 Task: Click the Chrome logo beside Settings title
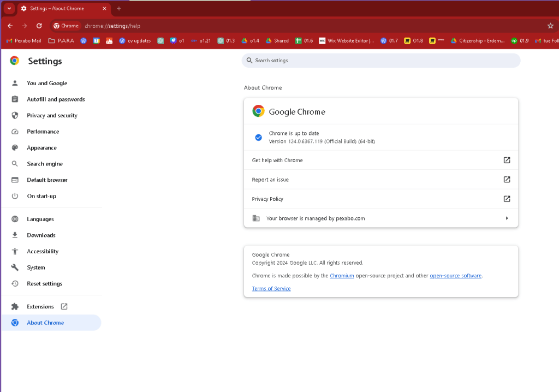coord(15,61)
